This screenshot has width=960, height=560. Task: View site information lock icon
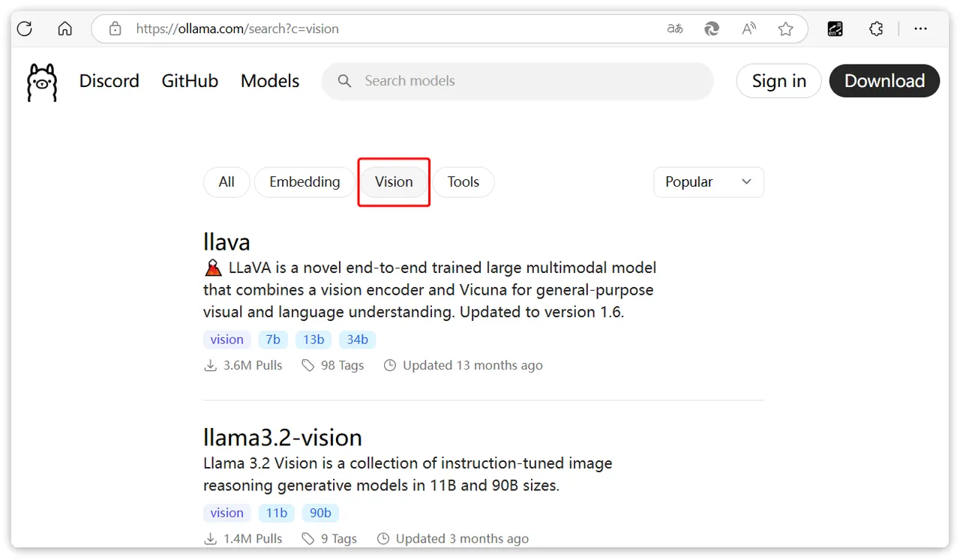(115, 29)
